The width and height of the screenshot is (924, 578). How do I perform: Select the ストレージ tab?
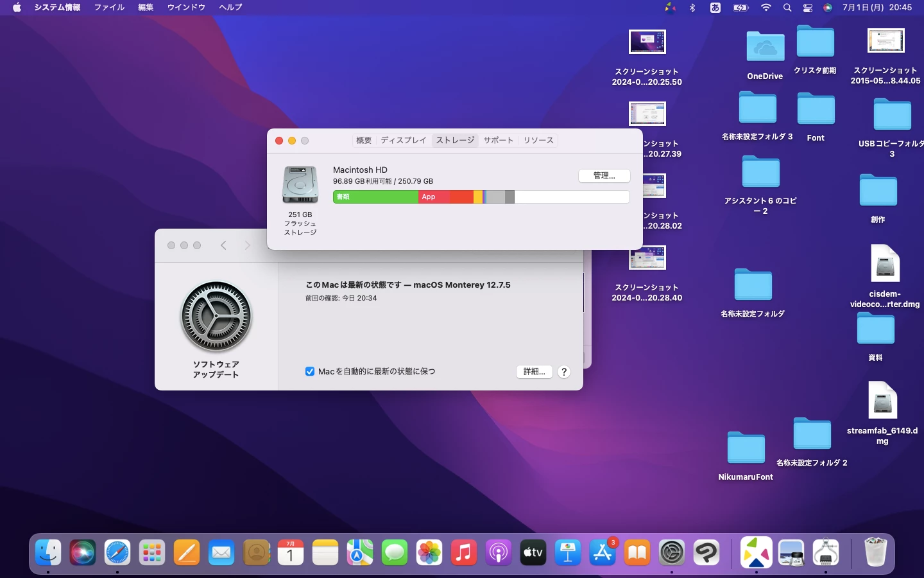coord(456,140)
